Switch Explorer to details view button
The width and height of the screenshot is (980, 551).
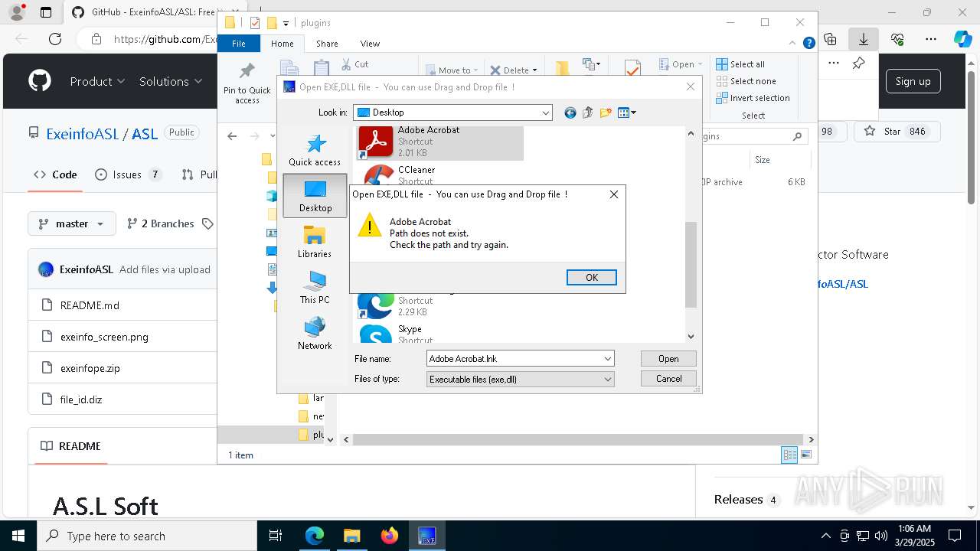coord(789,455)
